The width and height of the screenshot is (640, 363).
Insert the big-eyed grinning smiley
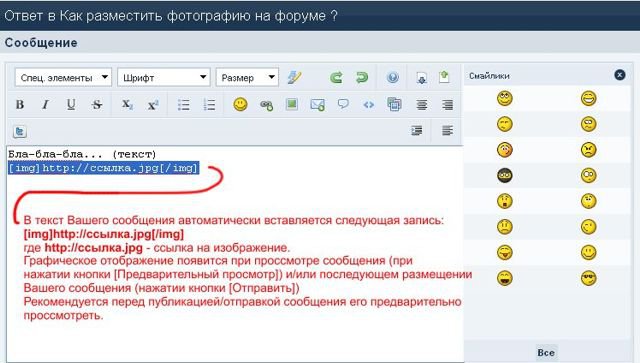504,98
